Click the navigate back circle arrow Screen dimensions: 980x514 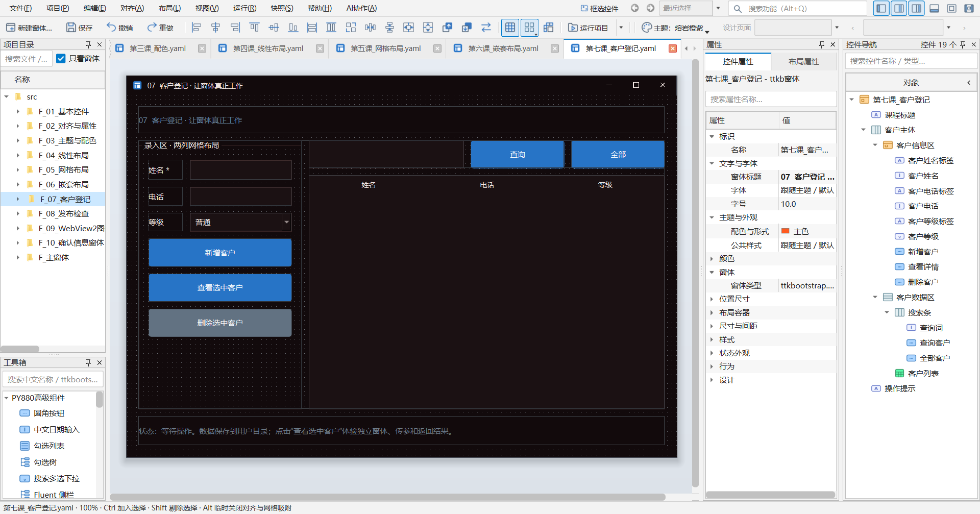click(x=634, y=8)
